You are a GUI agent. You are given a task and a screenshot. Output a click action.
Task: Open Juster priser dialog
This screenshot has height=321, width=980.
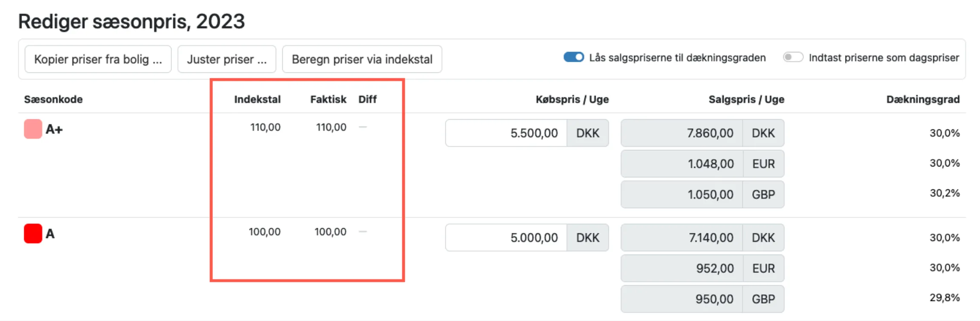pyautogui.click(x=227, y=59)
